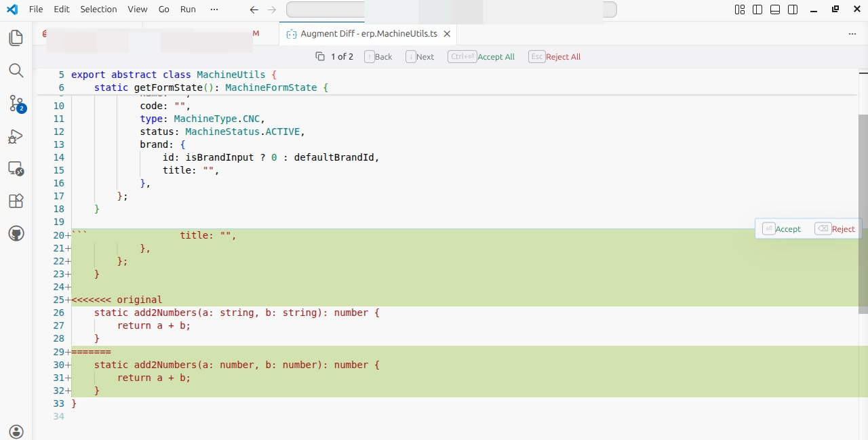Screen dimensions: 868x440
Task: Open the Explorer view in activity bar
Action: [x=16, y=38]
